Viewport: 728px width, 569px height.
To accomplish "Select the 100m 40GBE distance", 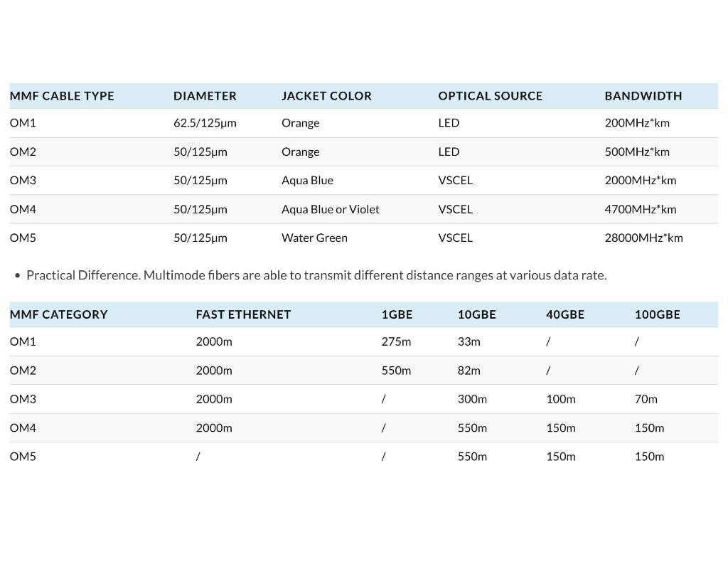I will coord(561,400).
